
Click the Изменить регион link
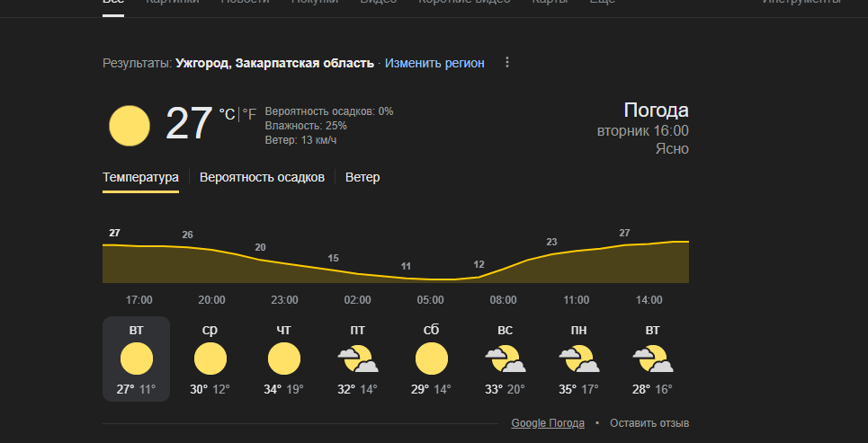(x=434, y=63)
